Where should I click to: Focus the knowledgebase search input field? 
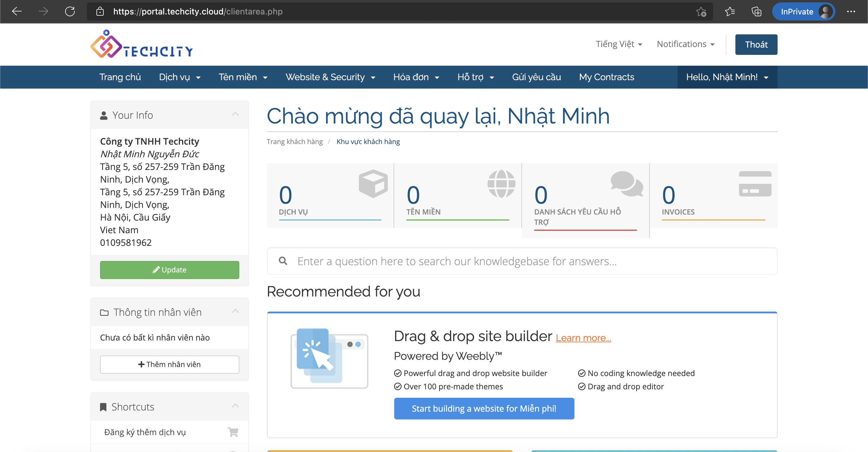pos(522,261)
